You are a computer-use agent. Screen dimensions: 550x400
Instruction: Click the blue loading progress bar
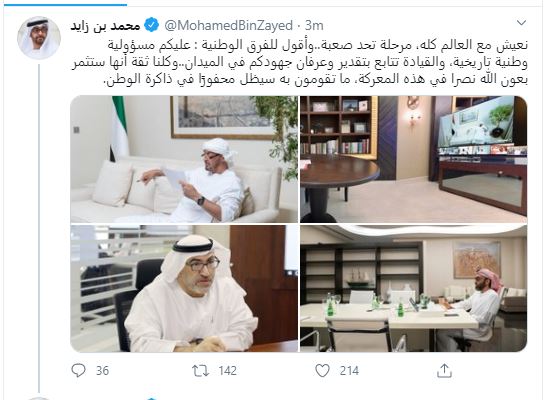(x=65, y=5)
